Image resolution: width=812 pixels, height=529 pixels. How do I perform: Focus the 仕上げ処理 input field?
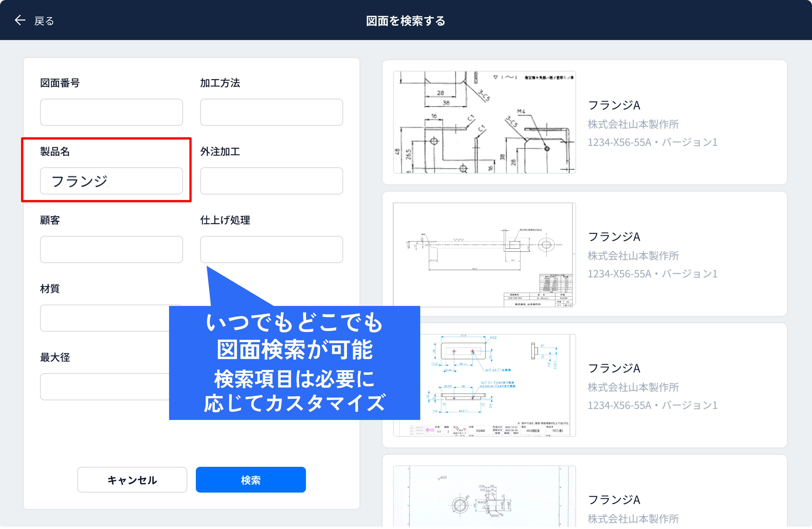pyautogui.click(x=271, y=250)
